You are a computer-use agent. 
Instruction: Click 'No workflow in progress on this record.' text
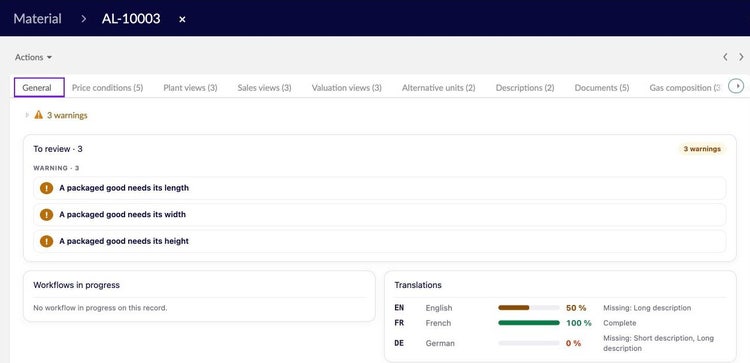click(100, 308)
